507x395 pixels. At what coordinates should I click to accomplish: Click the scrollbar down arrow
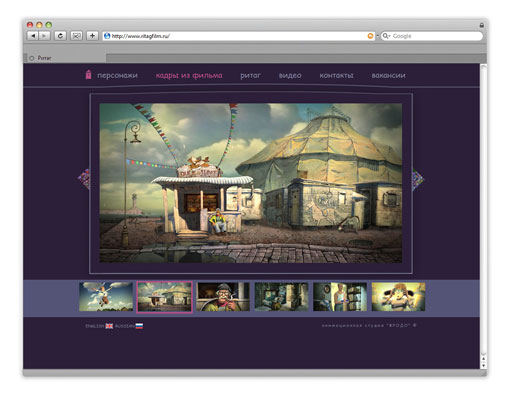pos(484,365)
